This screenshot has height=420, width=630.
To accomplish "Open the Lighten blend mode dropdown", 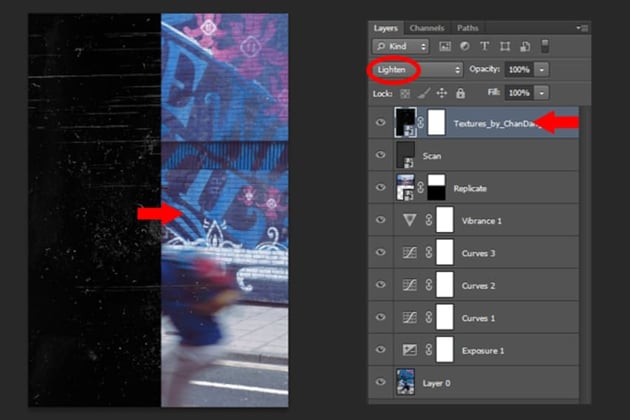I will 418,70.
